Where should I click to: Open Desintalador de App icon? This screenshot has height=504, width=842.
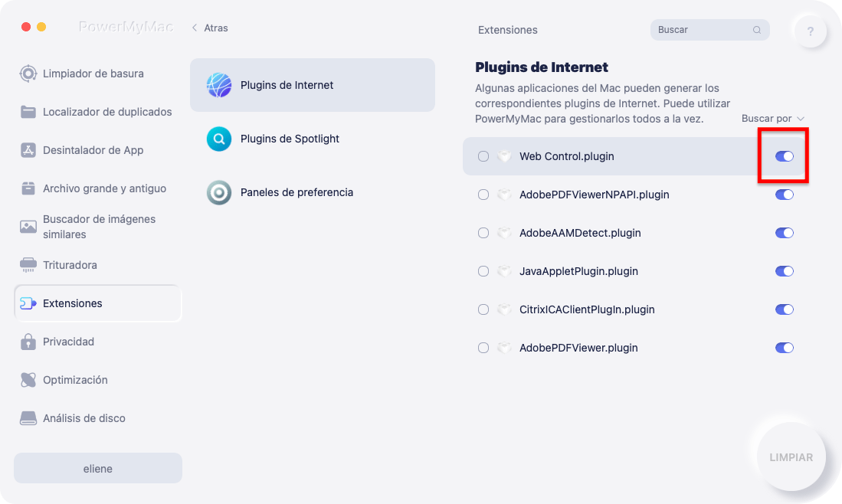28,150
